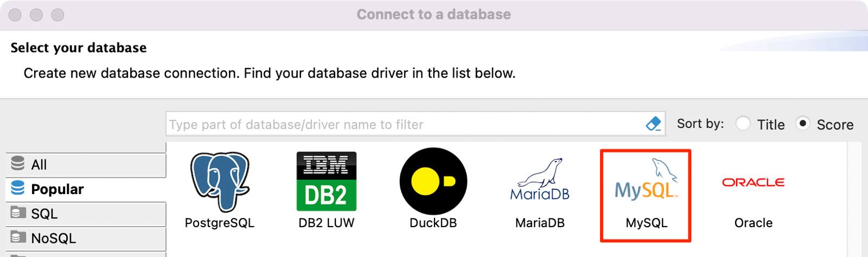Click the MySQL label text

click(x=646, y=223)
